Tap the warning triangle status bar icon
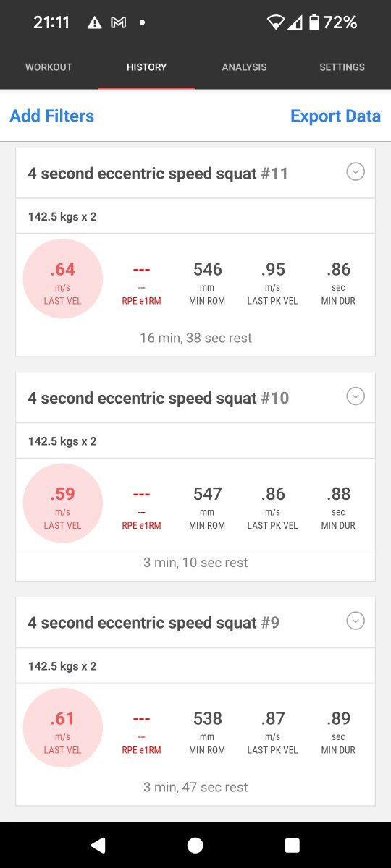The height and width of the screenshot is (868, 391). point(94,23)
